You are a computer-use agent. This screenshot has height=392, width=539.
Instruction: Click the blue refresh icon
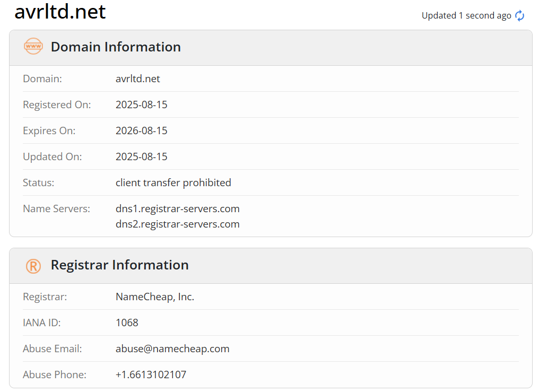[519, 15]
